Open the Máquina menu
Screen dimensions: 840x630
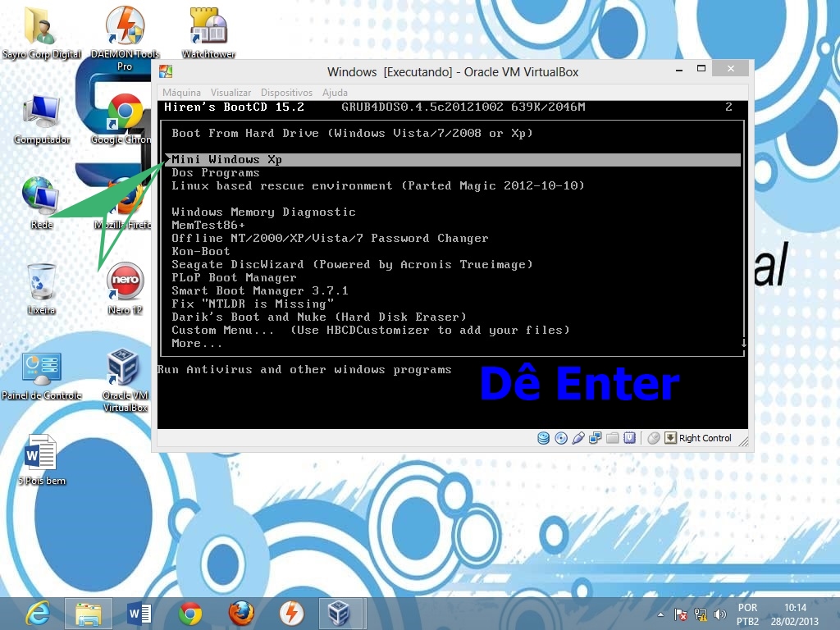click(181, 93)
